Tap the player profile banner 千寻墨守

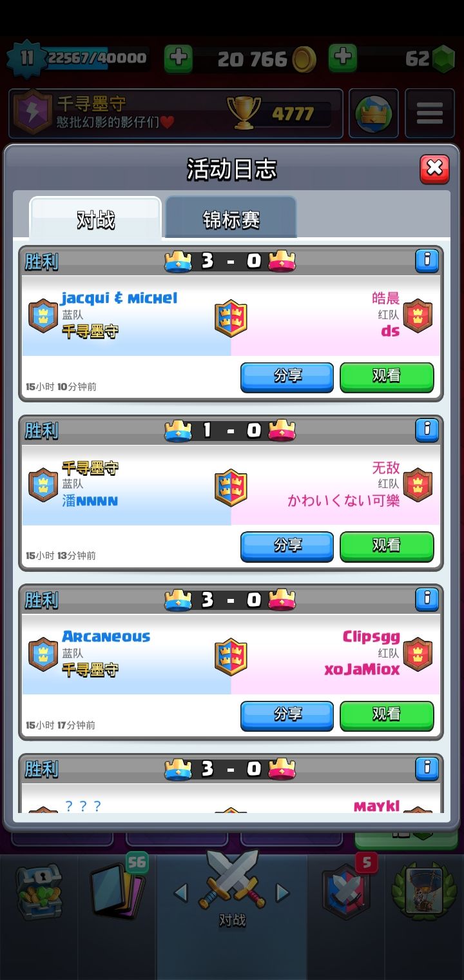click(175, 113)
